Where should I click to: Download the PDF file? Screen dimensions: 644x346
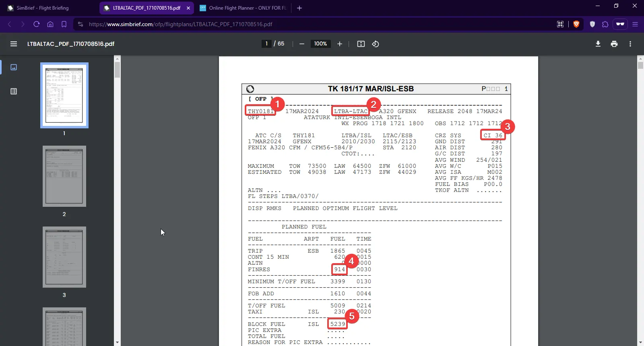click(x=598, y=44)
